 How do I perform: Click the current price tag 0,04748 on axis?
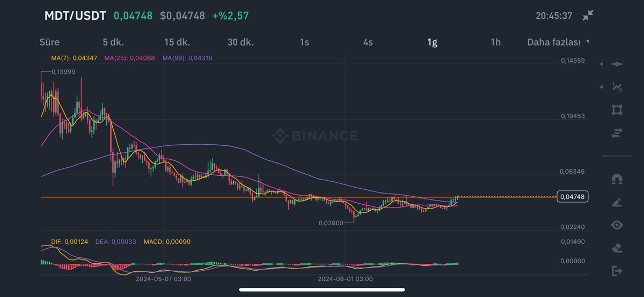click(573, 197)
